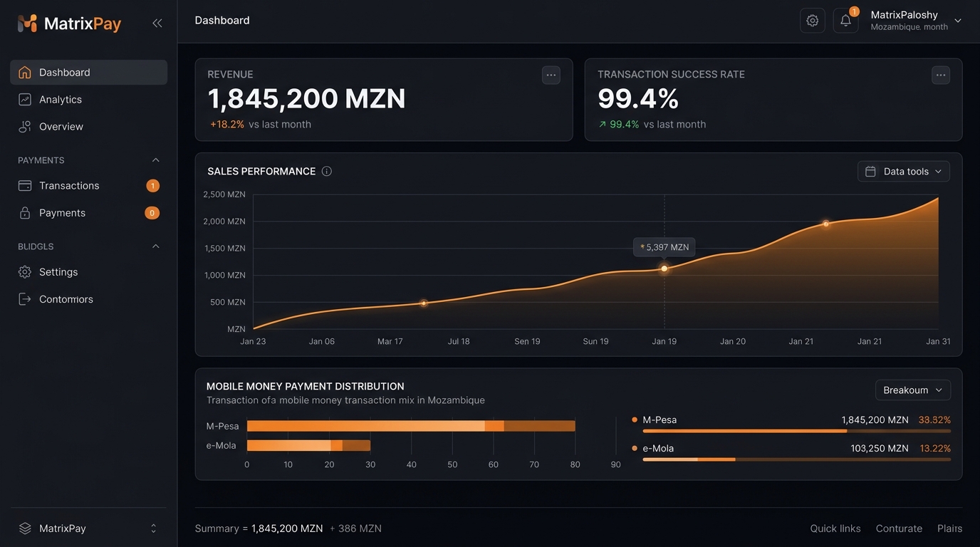Expand the MatrixPaloshy account menu
The image size is (980, 547).
(958, 21)
